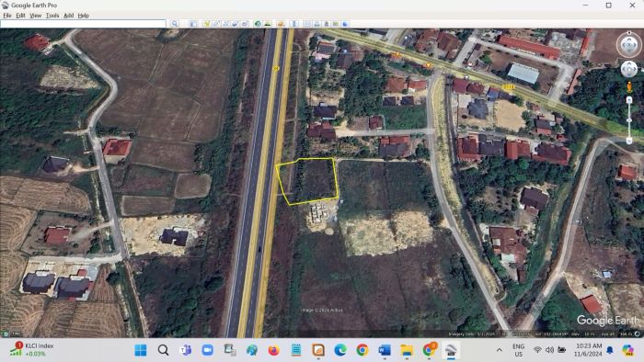644x362 pixels.
Task: Click View in Google Maps icon
Action: tap(336, 24)
